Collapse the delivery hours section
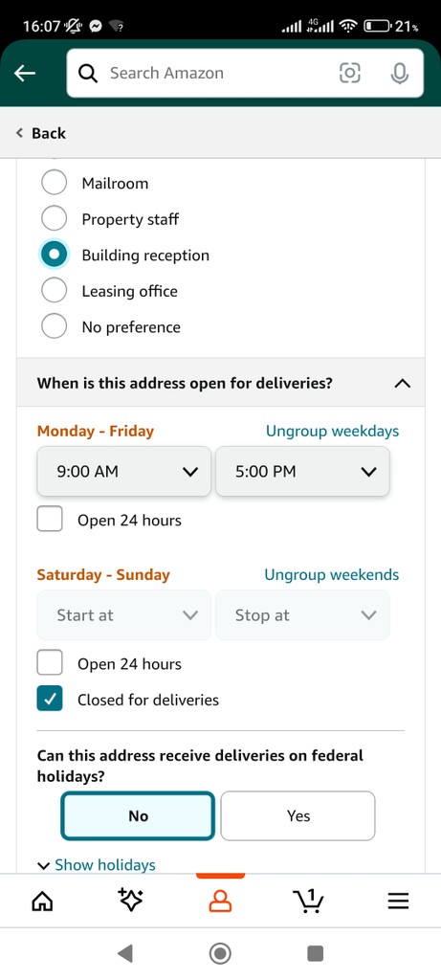Viewport: 441px width, 980px height. click(x=403, y=383)
